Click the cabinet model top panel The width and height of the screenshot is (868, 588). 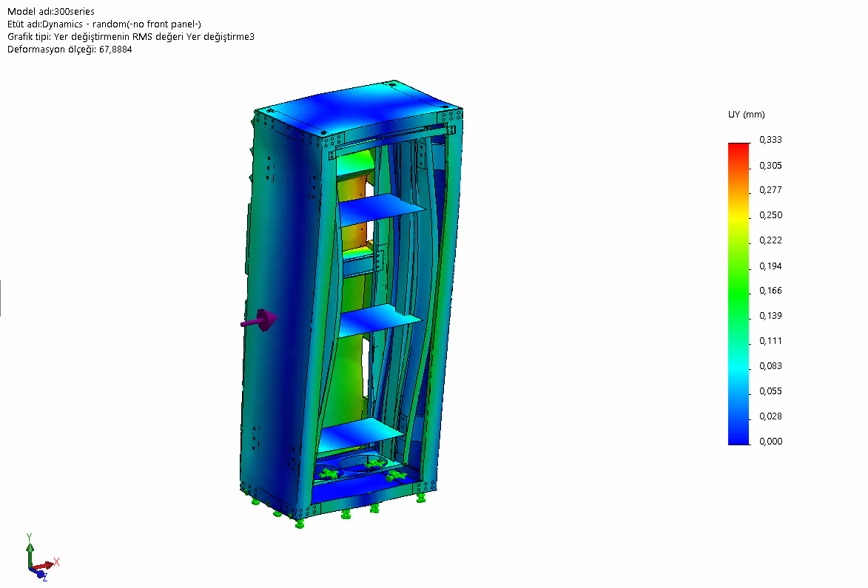pyautogui.click(x=357, y=108)
